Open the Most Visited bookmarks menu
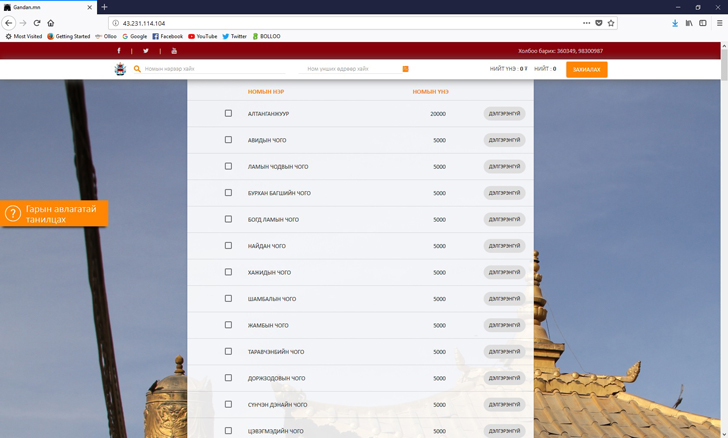 [24, 36]
